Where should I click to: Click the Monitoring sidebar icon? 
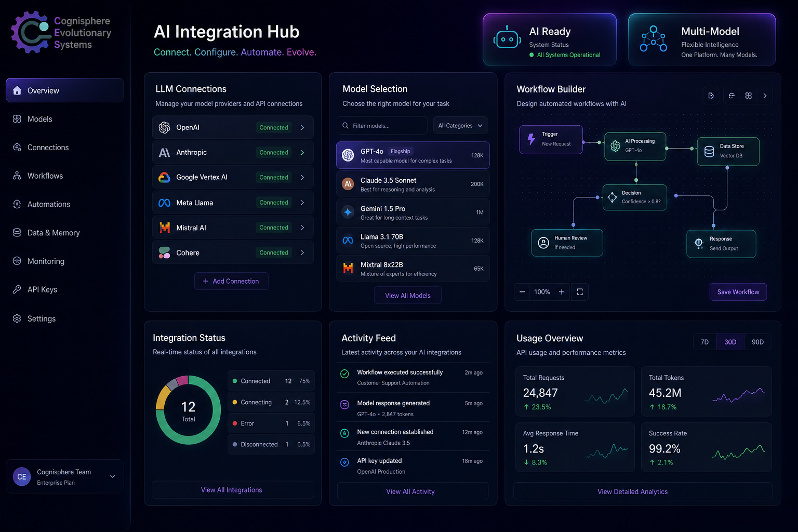(x=17, y=261)
